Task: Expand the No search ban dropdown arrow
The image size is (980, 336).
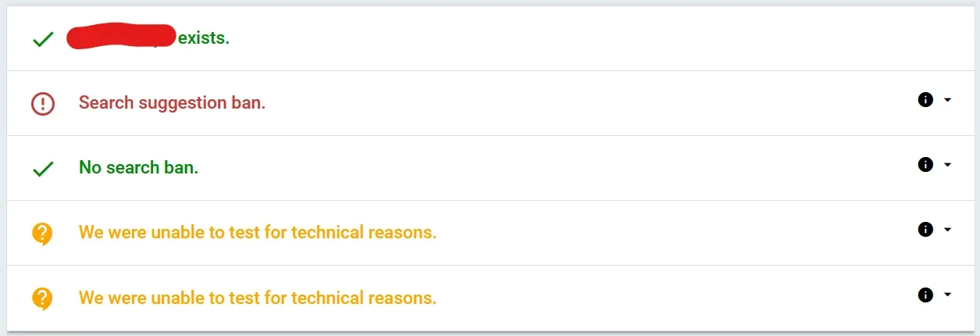Action: (x=947, y=165)
